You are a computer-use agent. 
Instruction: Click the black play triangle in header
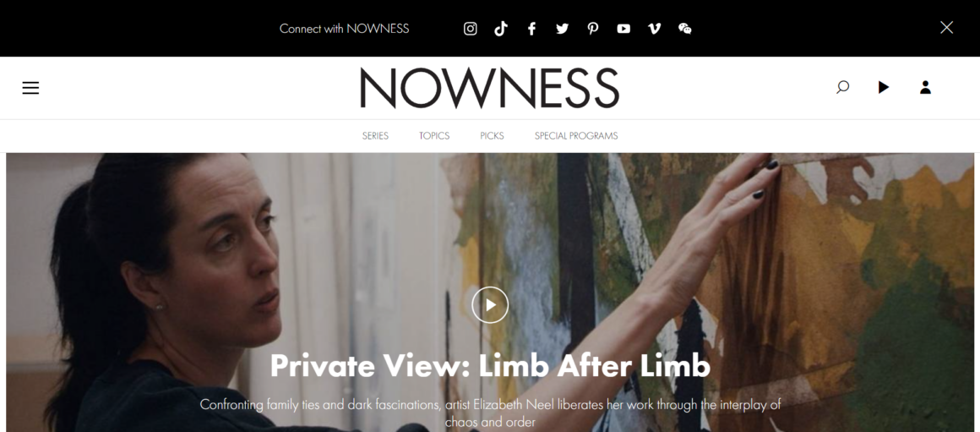pos(883,87)
